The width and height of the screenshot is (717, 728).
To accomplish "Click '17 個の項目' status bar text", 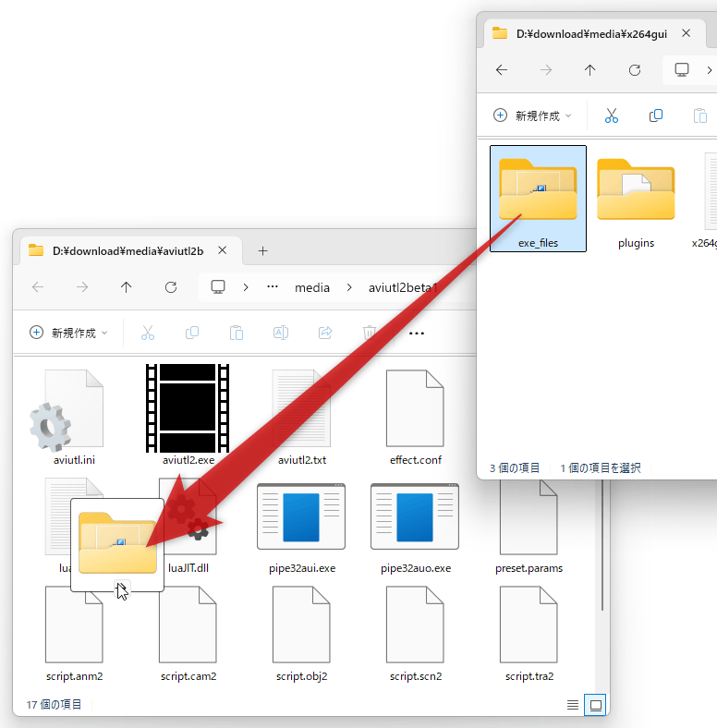I will pos(54,705).
